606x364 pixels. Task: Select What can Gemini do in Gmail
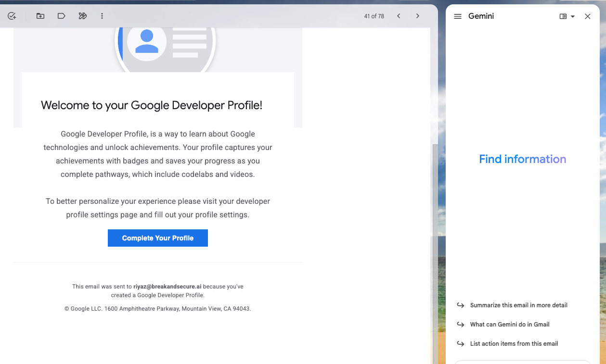510,324
